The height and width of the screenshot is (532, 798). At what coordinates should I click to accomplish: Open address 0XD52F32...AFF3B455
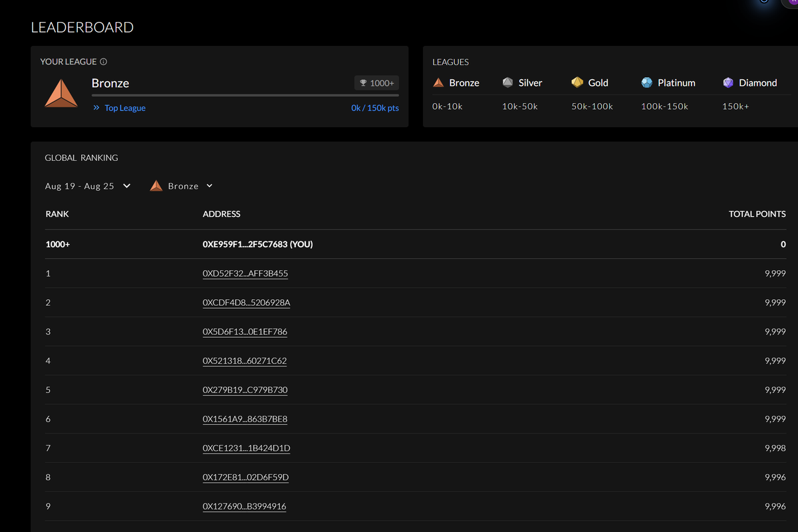pos(245,273)
